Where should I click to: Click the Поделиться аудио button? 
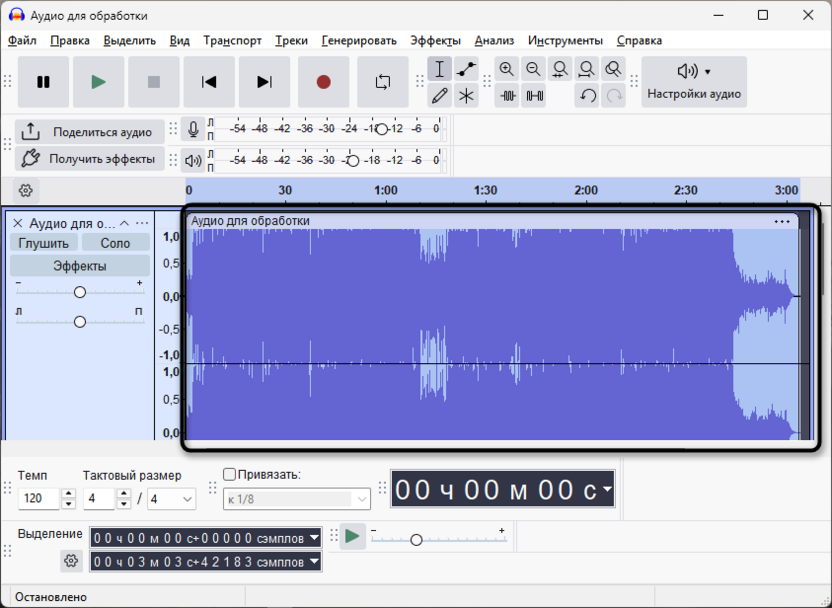click(x=90, y=132)
